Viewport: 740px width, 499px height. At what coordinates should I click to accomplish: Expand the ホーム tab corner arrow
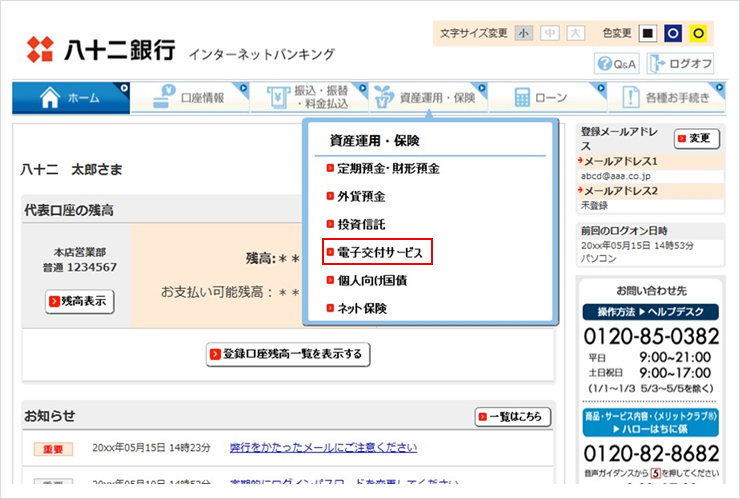coord(124,88)
